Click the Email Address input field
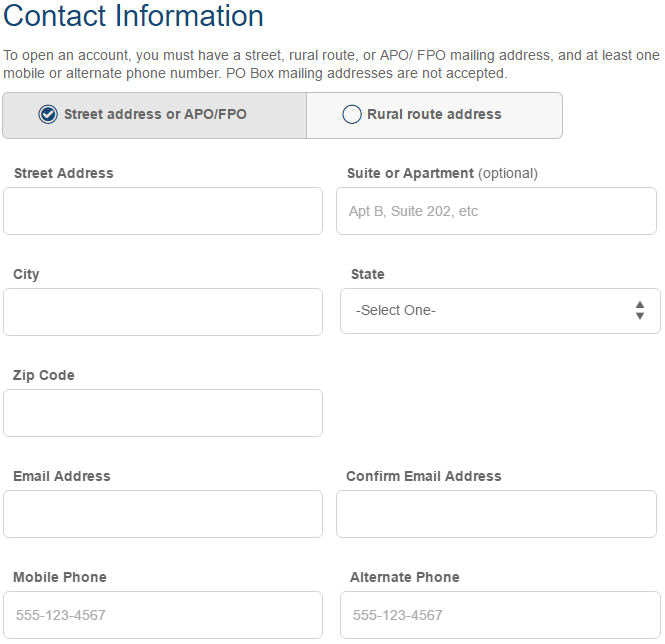The image size is (665, 644). pos(163,514)
